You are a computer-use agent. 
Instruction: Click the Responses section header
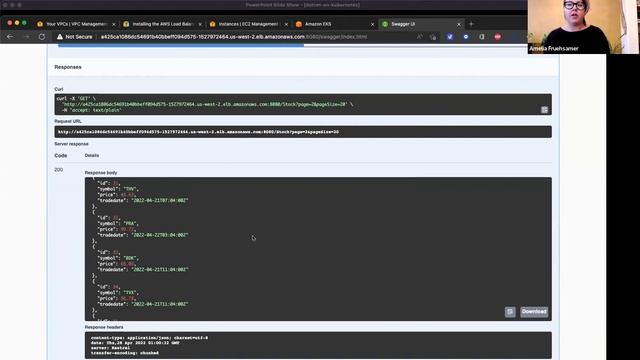[68, 67]
